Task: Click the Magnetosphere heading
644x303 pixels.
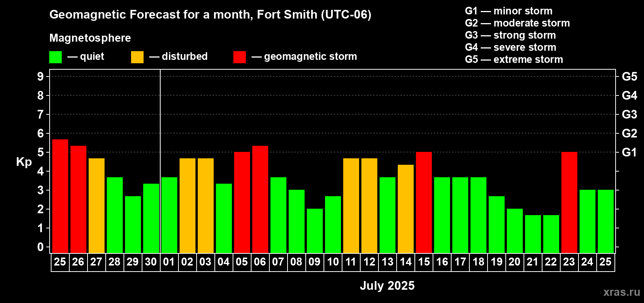Action: (90, 38)
